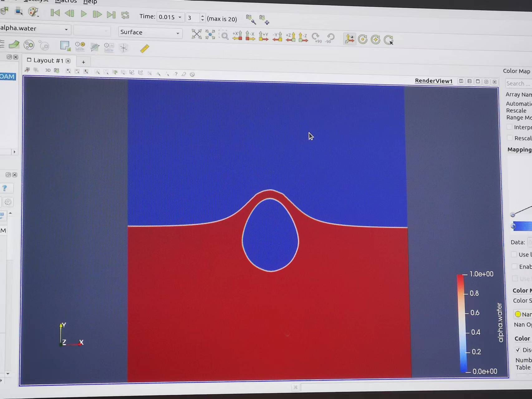
Task: Click the Extract Block circles filter icon
Action: point(29,45)
